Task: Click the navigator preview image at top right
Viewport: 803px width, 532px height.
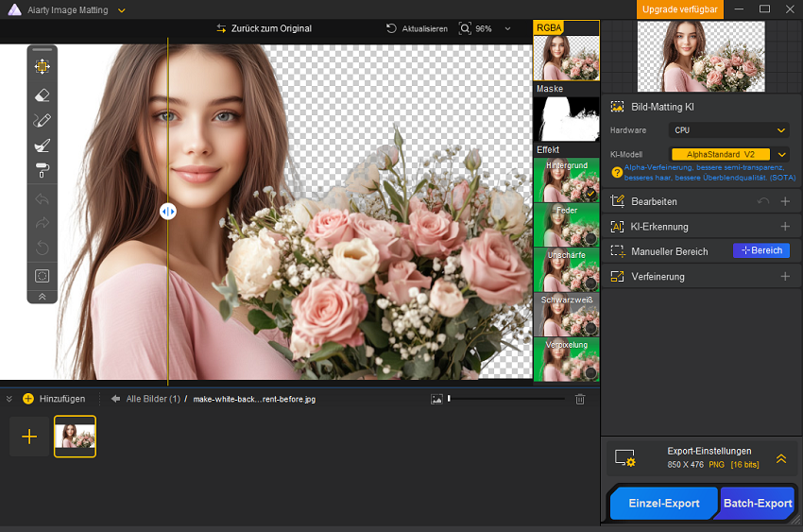Action: tap(701, 57)
